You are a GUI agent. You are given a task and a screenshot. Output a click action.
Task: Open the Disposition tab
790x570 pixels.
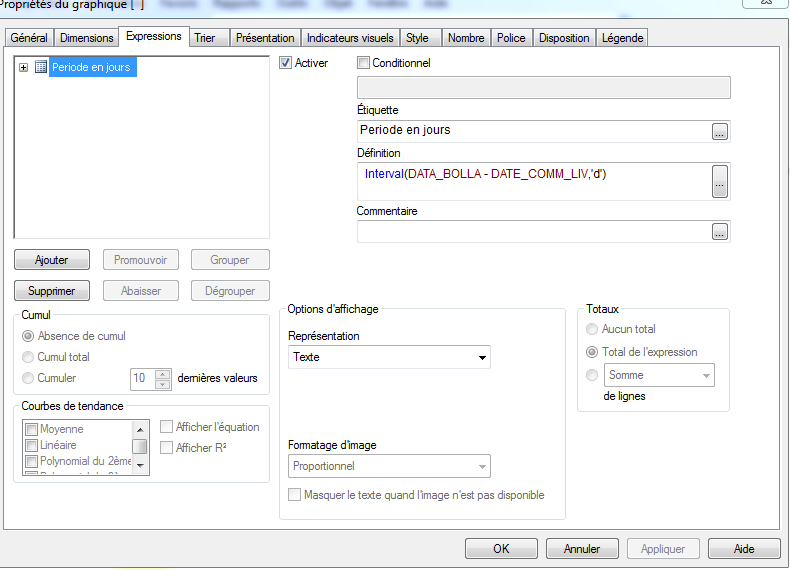564,38
